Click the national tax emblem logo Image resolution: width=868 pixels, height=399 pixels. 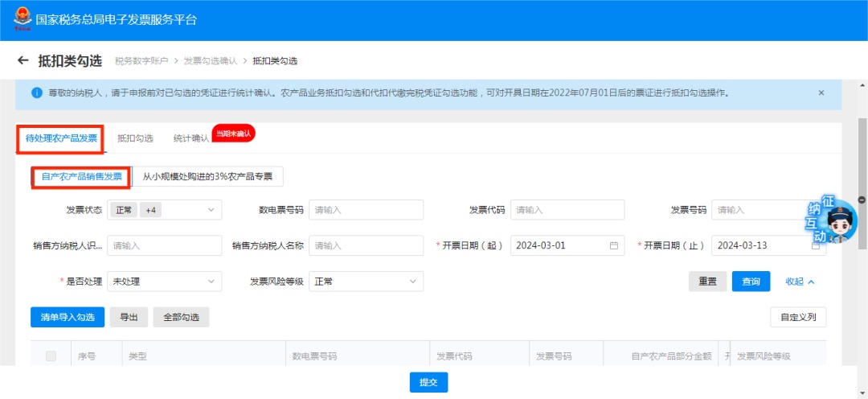click(x=23, y=19)
